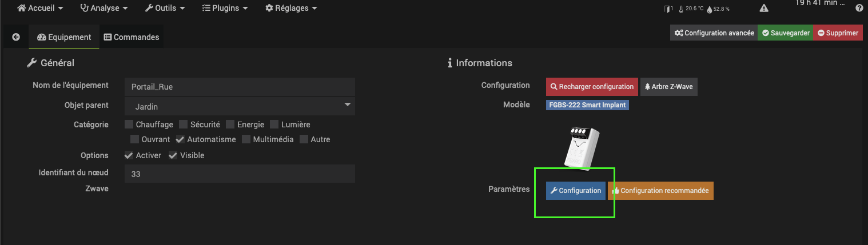The width and height of the screenshot is (868, 245).
Task: Click the back arrow circle icon
Action: (16, 37)
